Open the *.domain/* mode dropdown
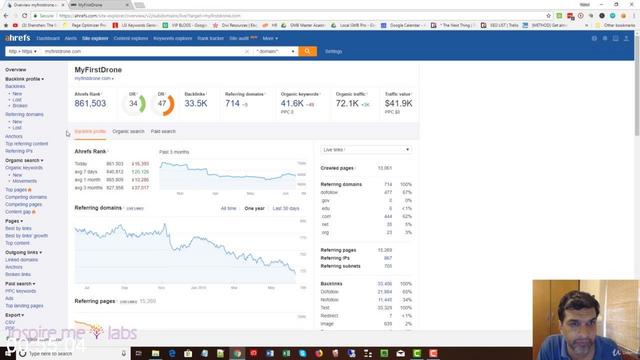 click(x=275, y=51)
